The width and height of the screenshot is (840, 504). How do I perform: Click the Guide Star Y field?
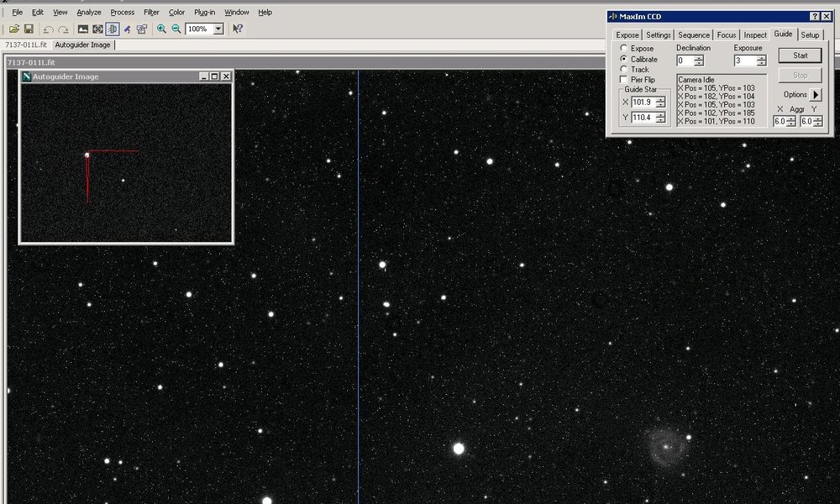[643, 118]
